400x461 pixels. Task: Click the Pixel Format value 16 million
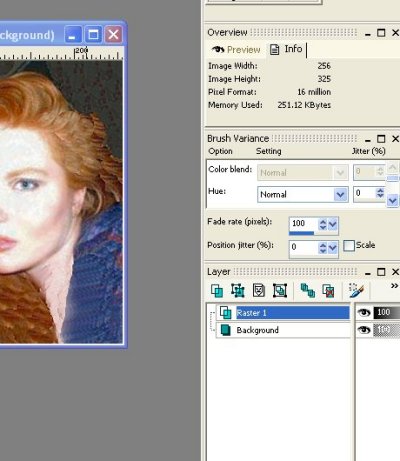(x=314, y=92)
